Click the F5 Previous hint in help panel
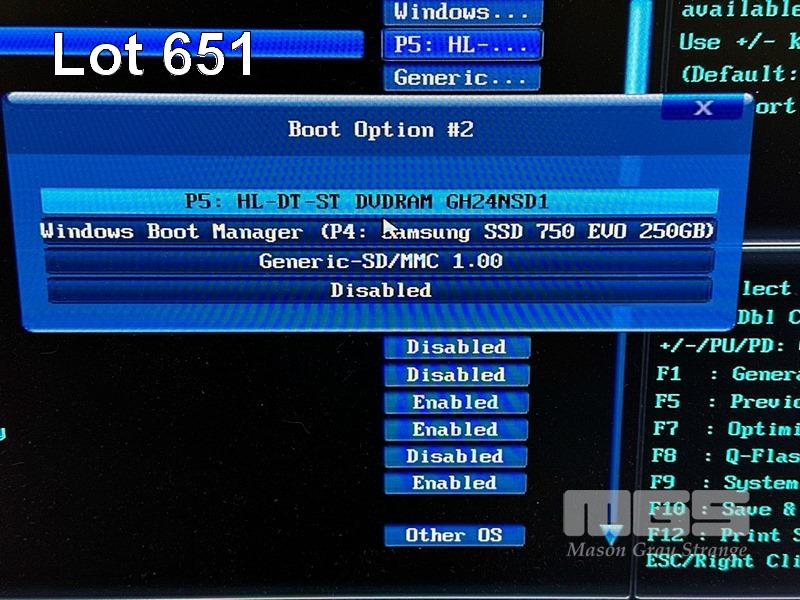Viewport: 800px width, 600px height. [x=725, y=401]
